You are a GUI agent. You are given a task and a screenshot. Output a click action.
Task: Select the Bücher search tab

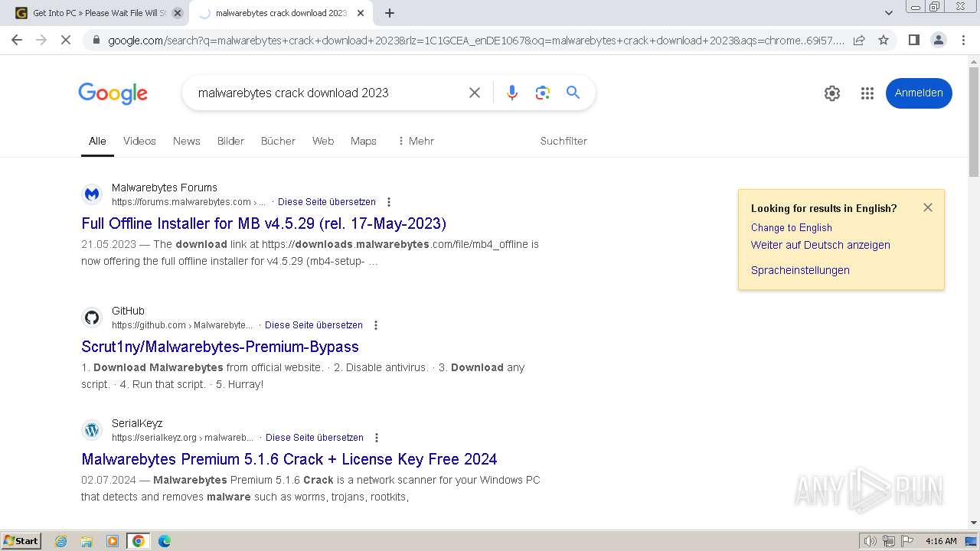[x=278, y=141]
